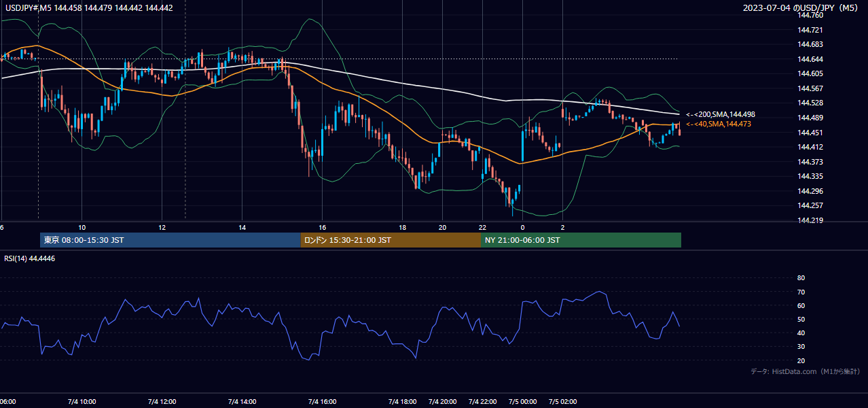
Task: Click the price axis value 144.219
Action: click(809, 220)
